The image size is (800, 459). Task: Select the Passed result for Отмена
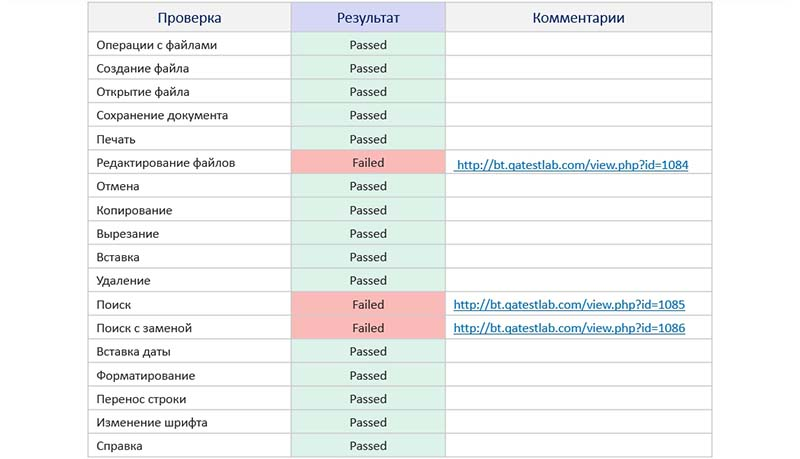[368, 186]
